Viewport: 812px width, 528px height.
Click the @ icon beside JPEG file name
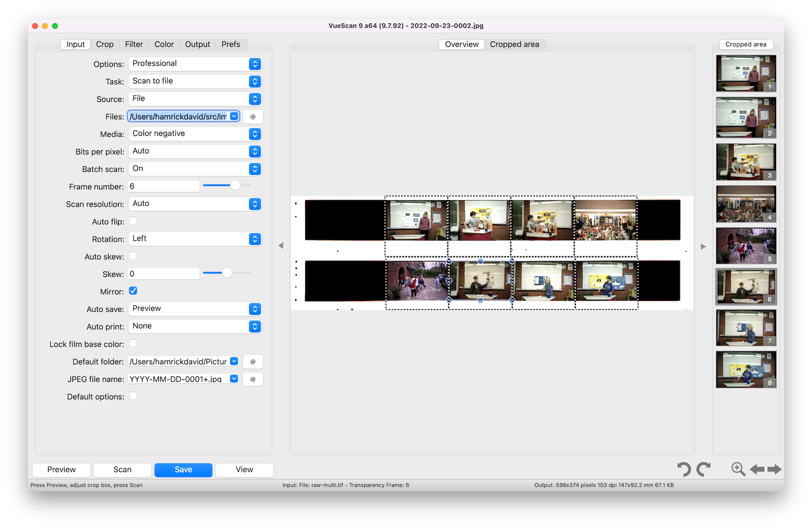[x=252, y=379]
